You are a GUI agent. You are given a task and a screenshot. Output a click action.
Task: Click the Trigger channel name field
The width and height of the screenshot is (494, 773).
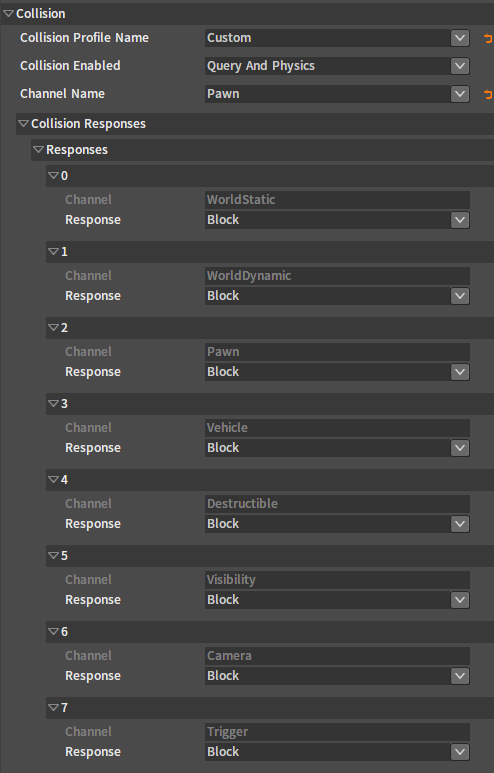pyautogui.click(x=337, y=732)
